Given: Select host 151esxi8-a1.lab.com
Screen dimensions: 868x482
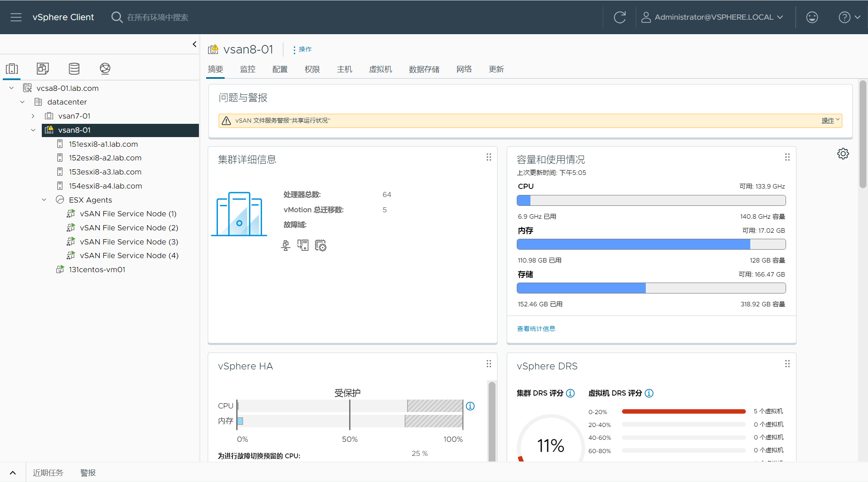Looking at the screenshot, I should (x=103, y=144).
